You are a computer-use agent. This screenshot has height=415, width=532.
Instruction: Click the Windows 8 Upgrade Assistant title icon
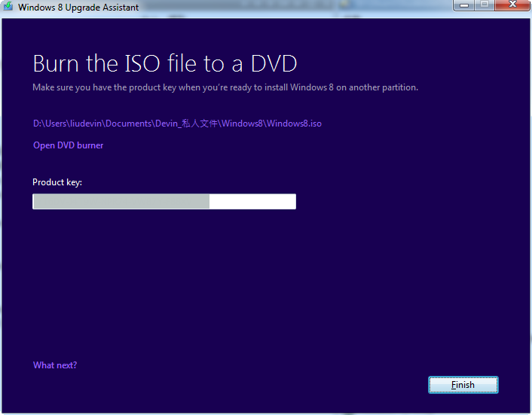[8, 6]
